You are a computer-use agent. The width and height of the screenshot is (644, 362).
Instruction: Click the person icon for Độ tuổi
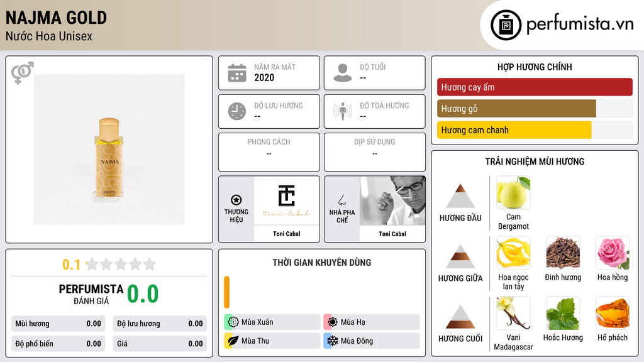[343, 73]
